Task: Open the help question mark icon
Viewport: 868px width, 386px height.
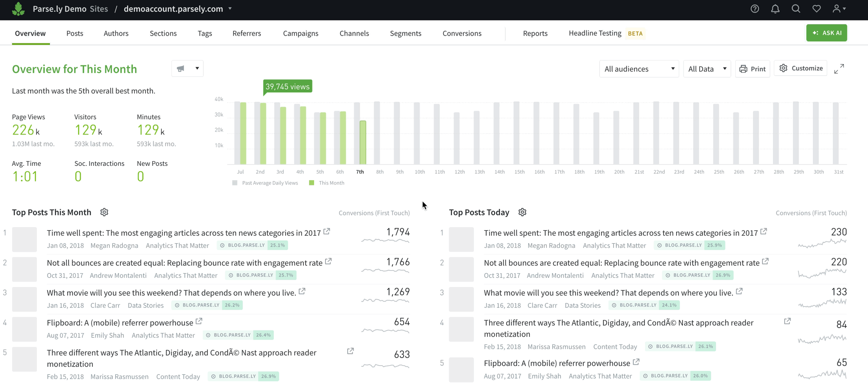Action: [x=755, y=9]
